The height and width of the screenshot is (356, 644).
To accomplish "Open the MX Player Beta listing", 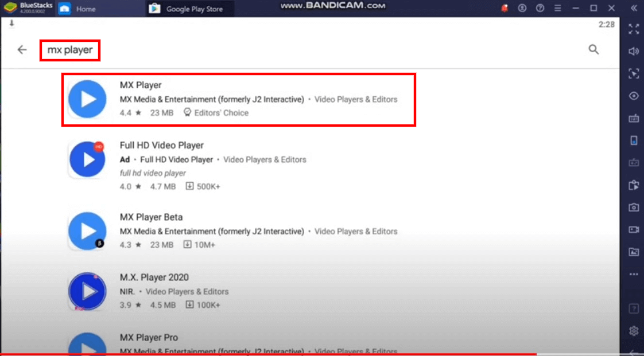I will (x=239, y=231).
